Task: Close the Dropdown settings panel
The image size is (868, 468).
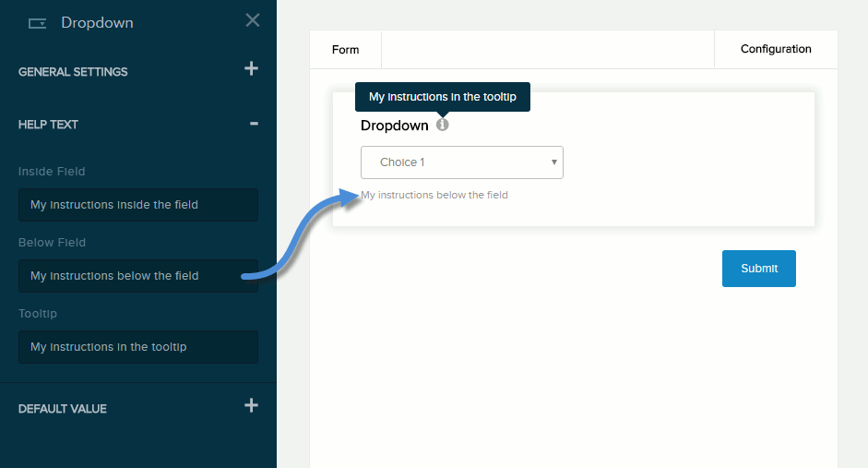Action: 252,20
